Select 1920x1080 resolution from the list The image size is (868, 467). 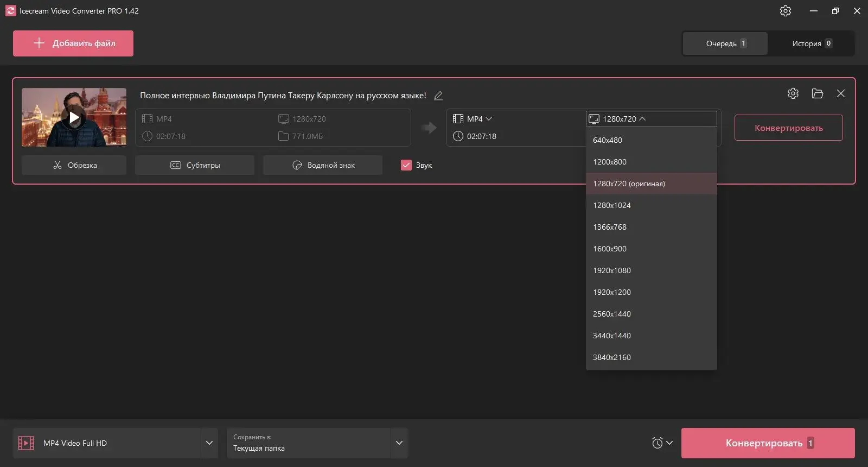point(612,270)
